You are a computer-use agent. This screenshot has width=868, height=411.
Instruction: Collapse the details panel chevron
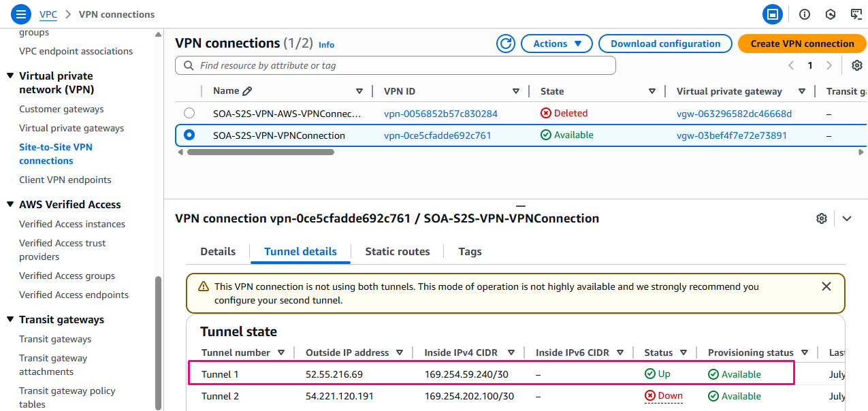point(847,218)
